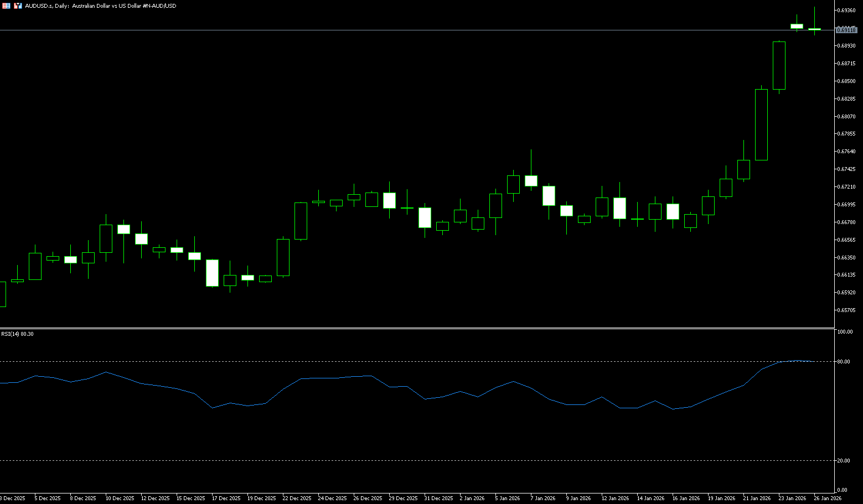Click the 0.69360 price scale label

tap(847, 11)
